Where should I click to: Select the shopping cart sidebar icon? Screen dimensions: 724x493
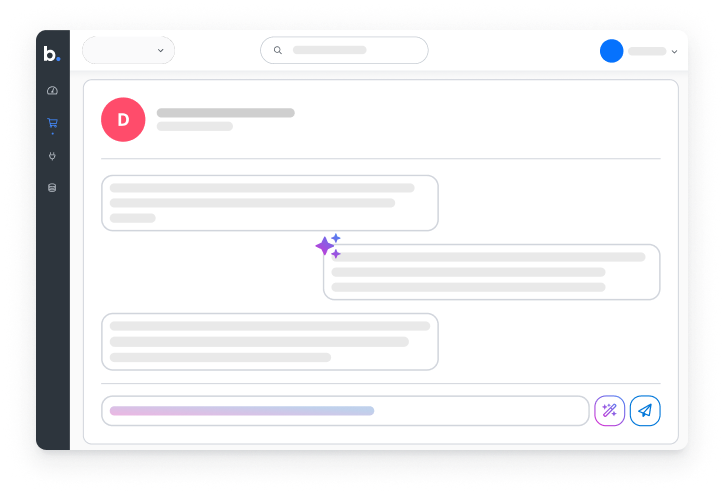click(x=52, y=123)
